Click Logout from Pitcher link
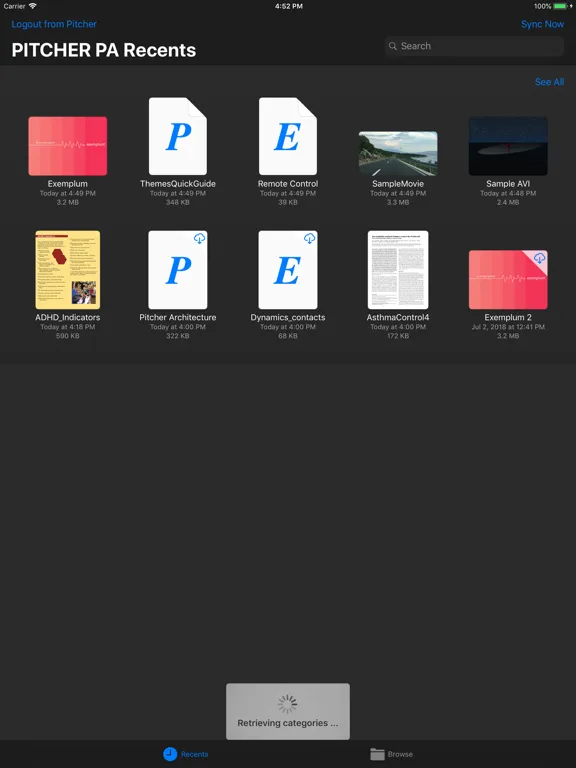This screenshot has width=576, height=768. [54, 24]
